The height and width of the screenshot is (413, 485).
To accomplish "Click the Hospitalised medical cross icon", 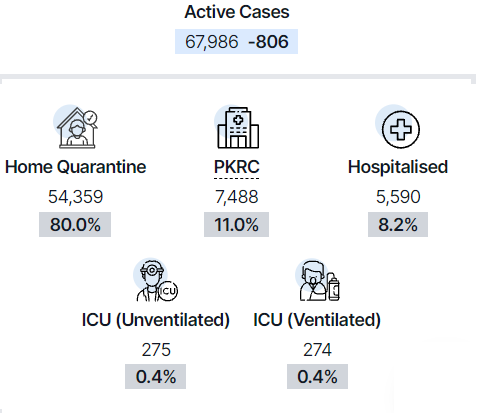I will pyautogui.click(x=398, y=127).
